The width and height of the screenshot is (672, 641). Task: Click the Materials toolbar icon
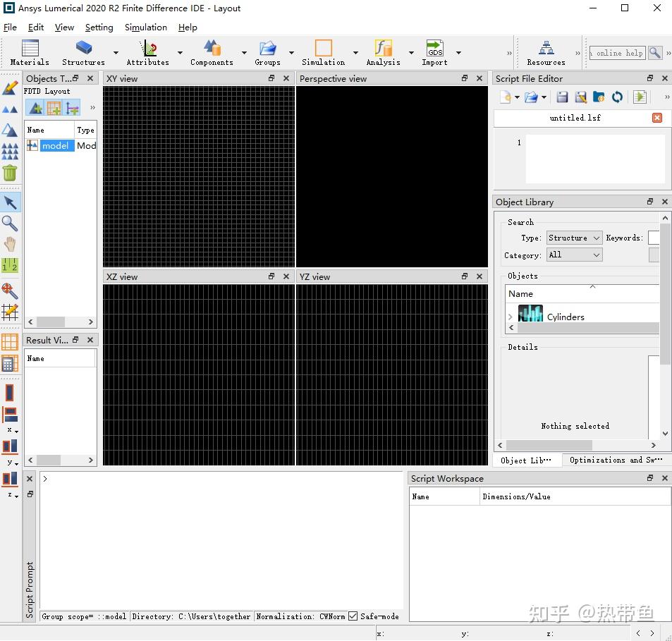29,48
